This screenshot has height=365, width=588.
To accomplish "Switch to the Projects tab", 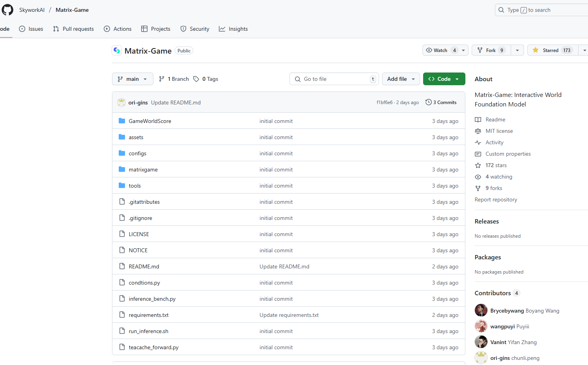I will coord(156,29).
